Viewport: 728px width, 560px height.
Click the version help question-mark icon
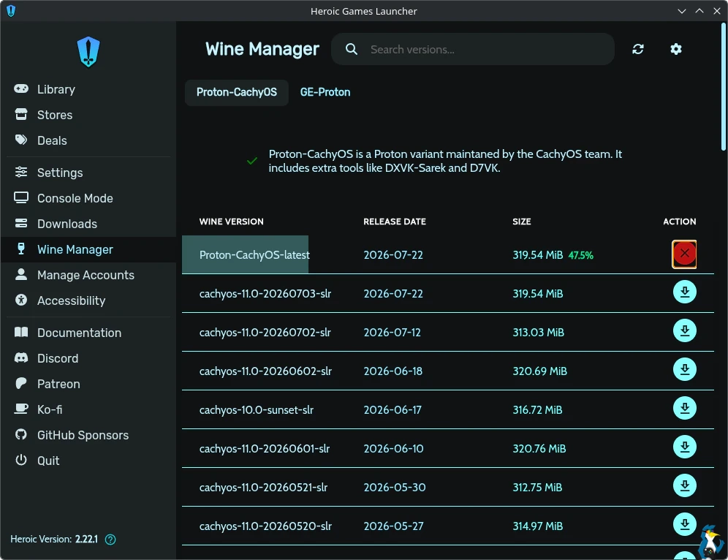point(110,539)
